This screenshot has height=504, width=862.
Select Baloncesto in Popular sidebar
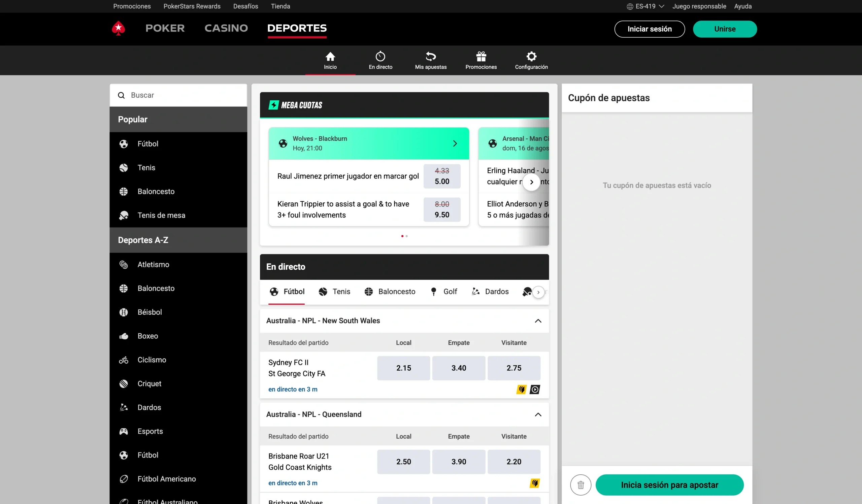click(178, 192)
